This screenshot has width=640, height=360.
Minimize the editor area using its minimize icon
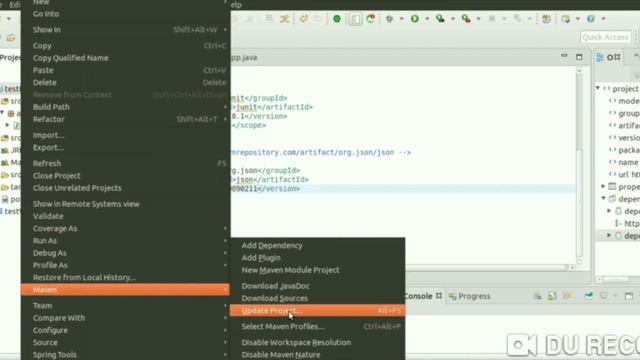point(564,56)
